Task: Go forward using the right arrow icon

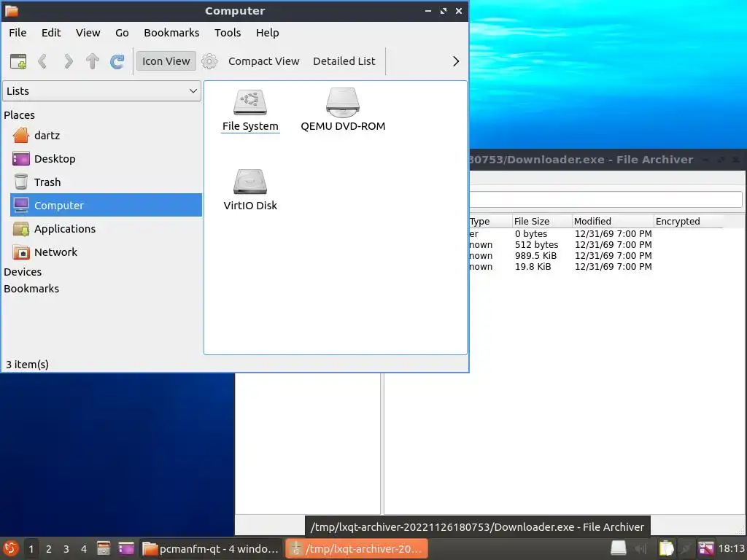Action: pos(68,61)
